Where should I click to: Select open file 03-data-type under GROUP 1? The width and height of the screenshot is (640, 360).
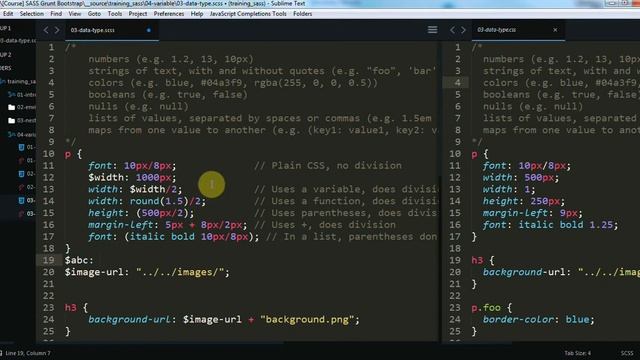18,40
